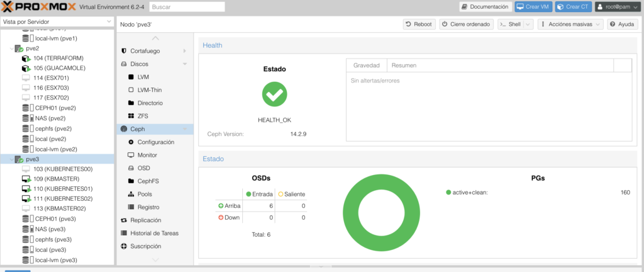Click the green HEALTH_OK check icon
Screen dimensions: 644x272
click(274, 94)
